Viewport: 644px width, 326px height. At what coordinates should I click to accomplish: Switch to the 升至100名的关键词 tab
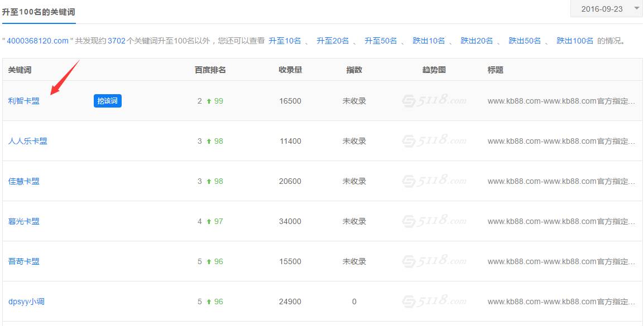39,11
